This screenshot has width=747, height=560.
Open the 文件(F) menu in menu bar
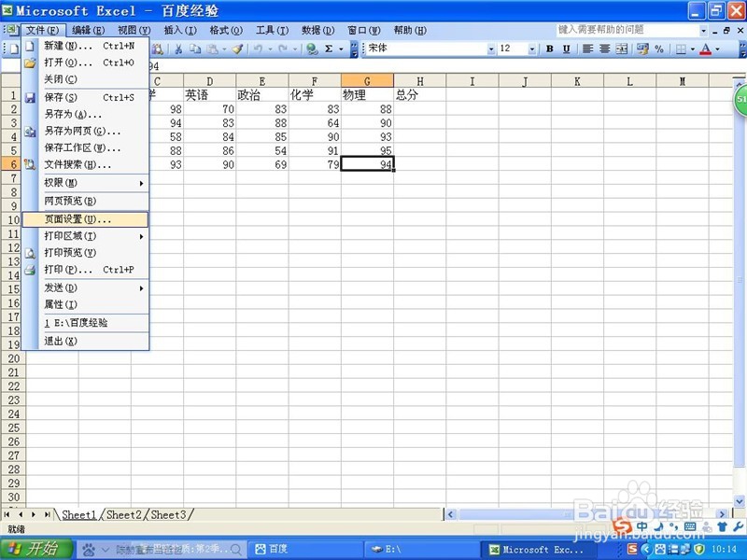(x=42, y=30)
